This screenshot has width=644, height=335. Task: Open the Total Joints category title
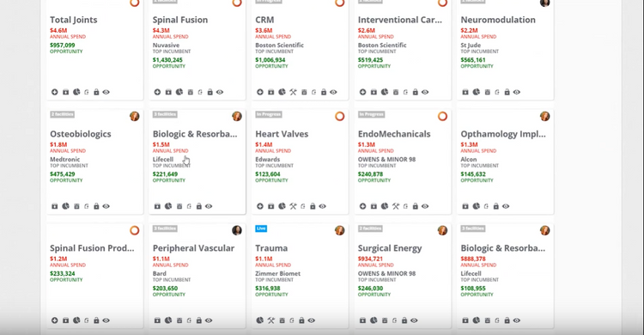click(74, 20)
